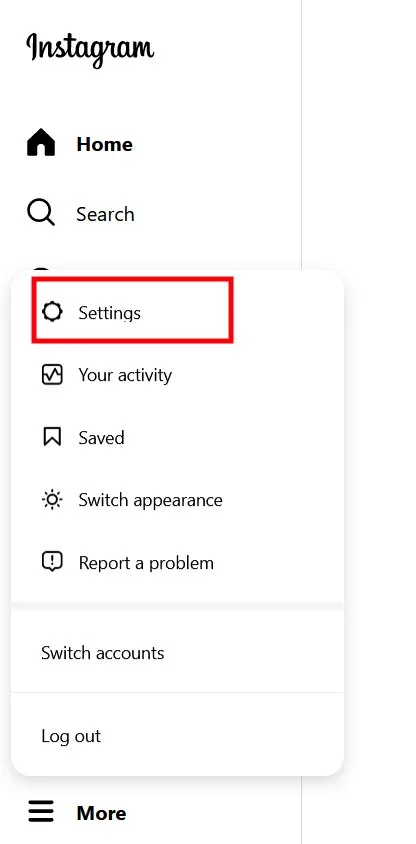Click the Settings gear icon
The image size is (416, 844).
coord(52,312)
